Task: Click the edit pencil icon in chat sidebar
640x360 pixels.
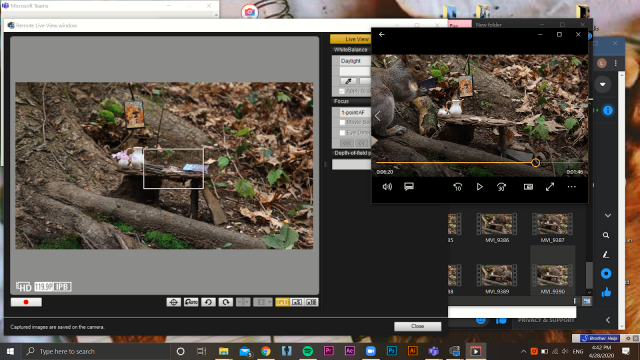Action: coord(606,255)
